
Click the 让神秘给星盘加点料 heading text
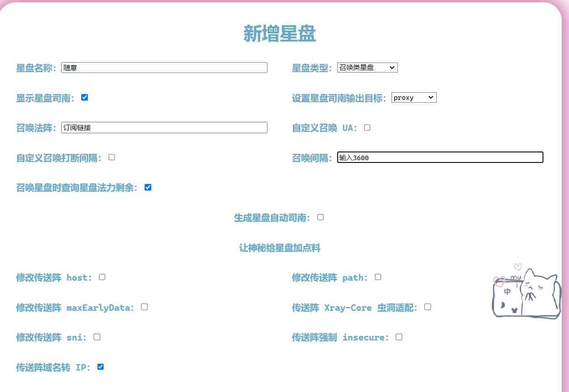click(280, 248)
